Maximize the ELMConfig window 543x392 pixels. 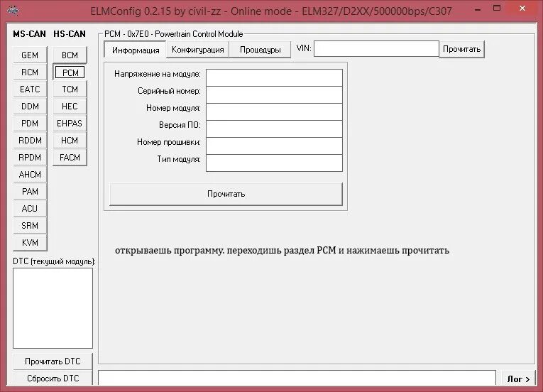click(x=497, y=9)
